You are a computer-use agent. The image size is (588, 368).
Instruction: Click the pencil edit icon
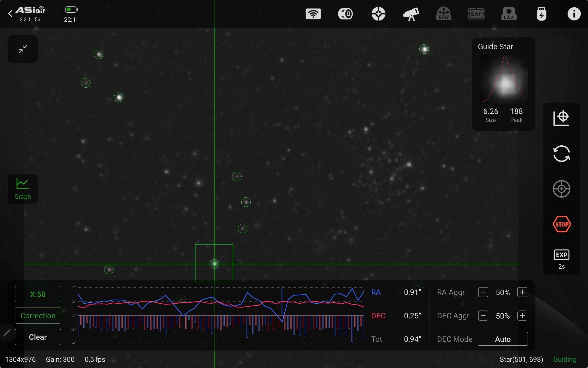[x=7, y=333]
